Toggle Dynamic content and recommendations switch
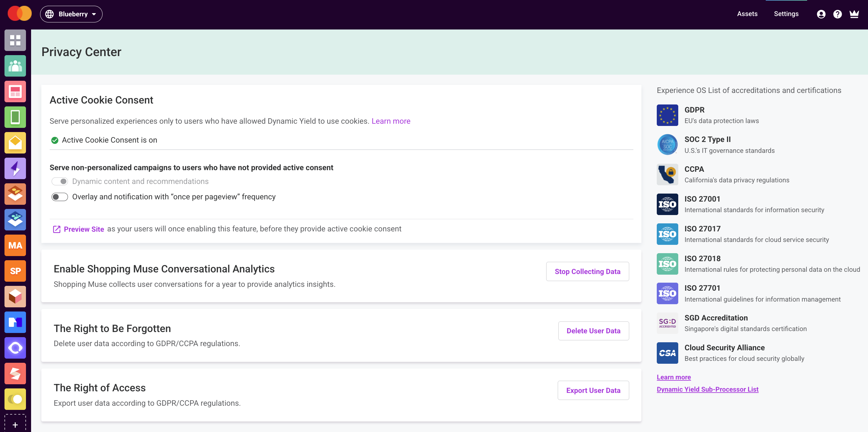Image resolution: width=868 pixels, height=432 pixels. point(60,181)
